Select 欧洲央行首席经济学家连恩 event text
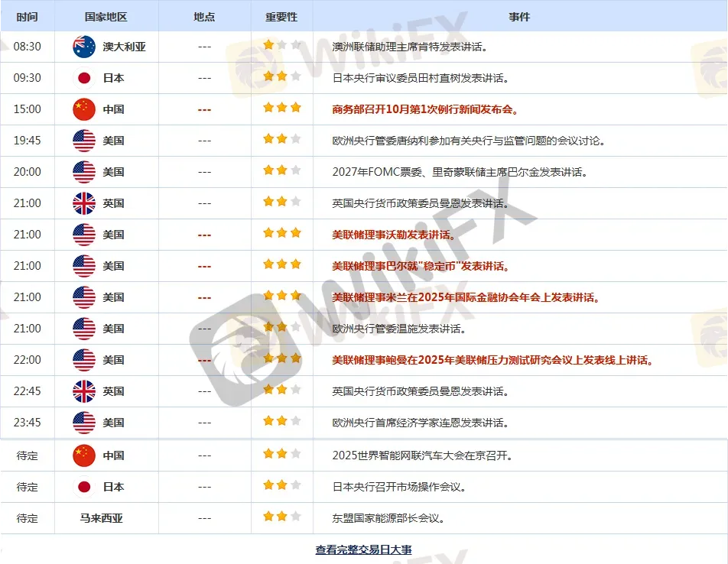Viewport: 728px width, 564px height. tap(421, 423)
